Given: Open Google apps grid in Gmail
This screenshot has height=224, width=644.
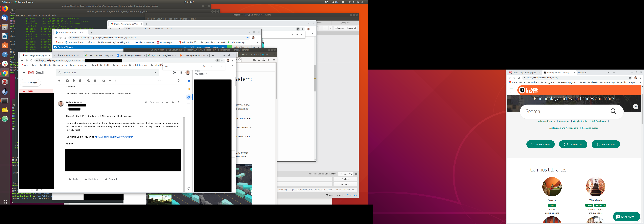Looking at the screenshot, I should point(181,73).
